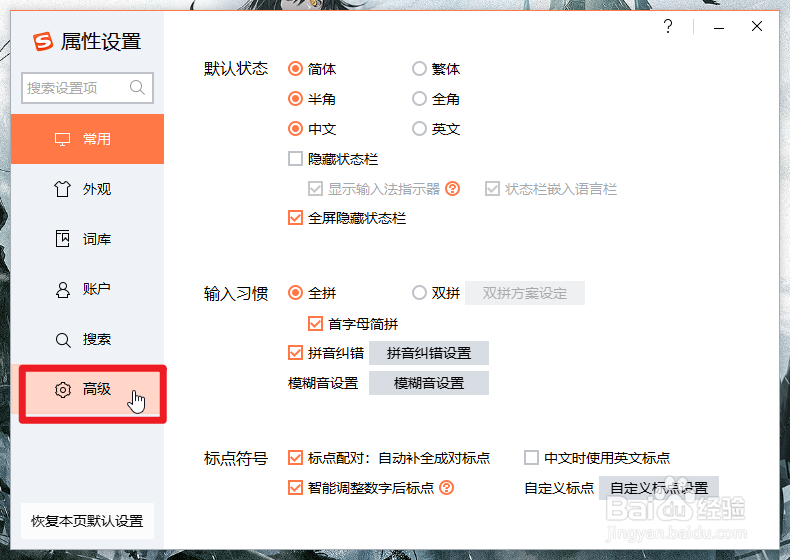Image resolution: width=790 pixels, height=560 pixels.
Task: Uncheck 全屏隐藏状态栏
Action: coord(295,218)
